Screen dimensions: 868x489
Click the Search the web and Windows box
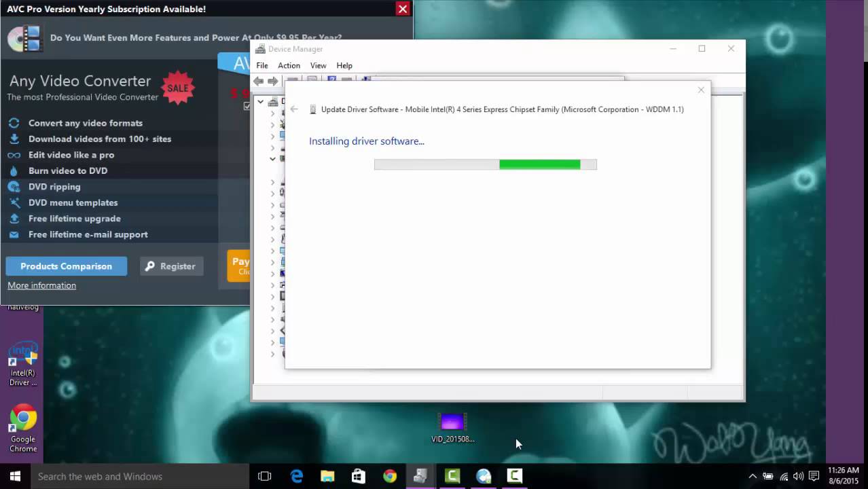pos(141,476)
